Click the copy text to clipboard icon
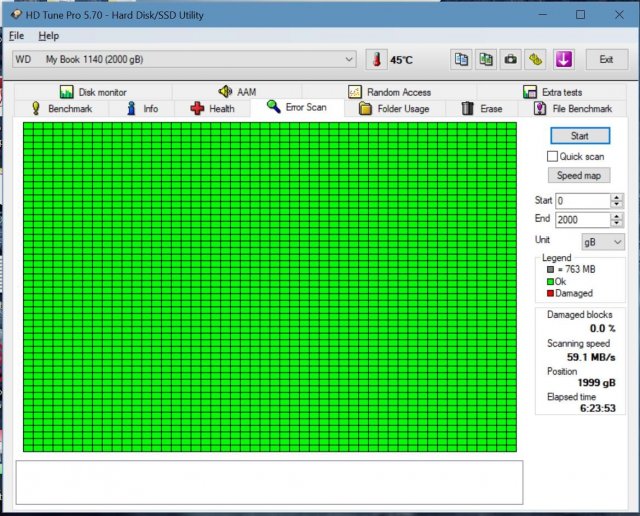Screen dimensions: 640x516 461,59
